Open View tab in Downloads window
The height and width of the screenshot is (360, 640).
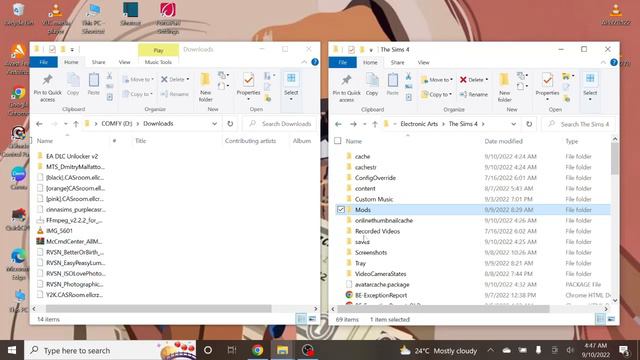[x=124, y=62]
